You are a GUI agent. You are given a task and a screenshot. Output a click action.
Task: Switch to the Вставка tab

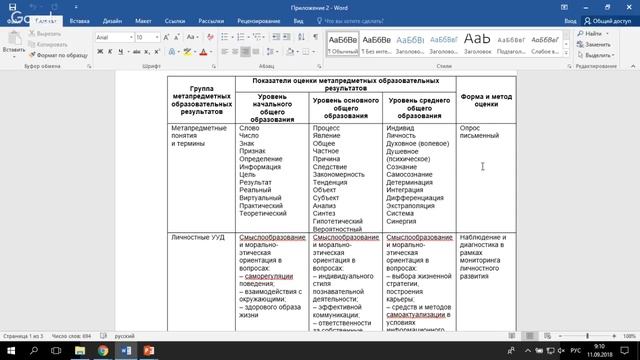pos(79,21)
